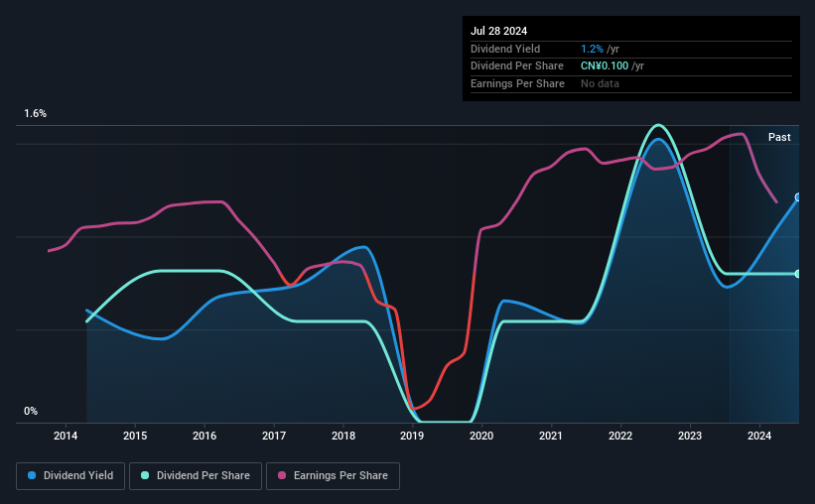Click the CN¥0.100 dividend value

tap(605, 66)
